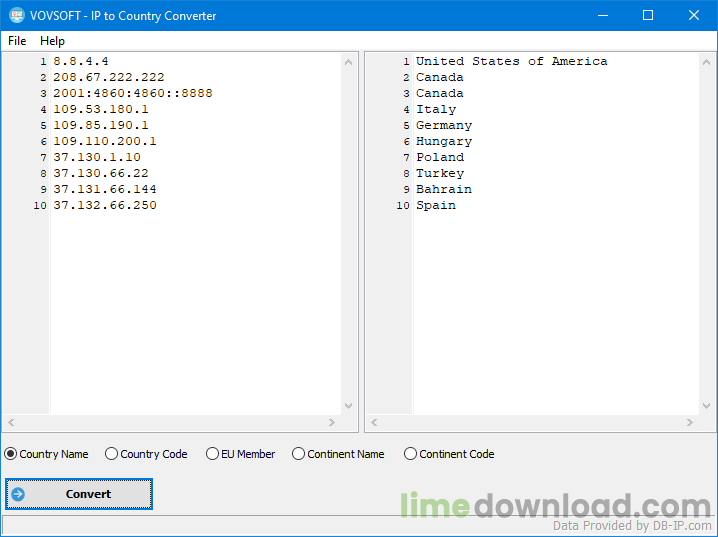Click the blue arrow icon on Convert

click(18, 494)
